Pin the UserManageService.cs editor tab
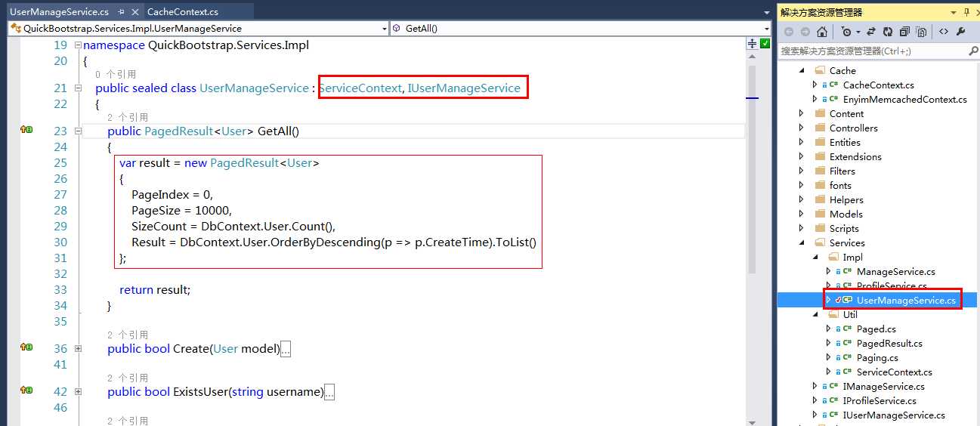Viewport: 980px width, 426px height. point(122,12)
